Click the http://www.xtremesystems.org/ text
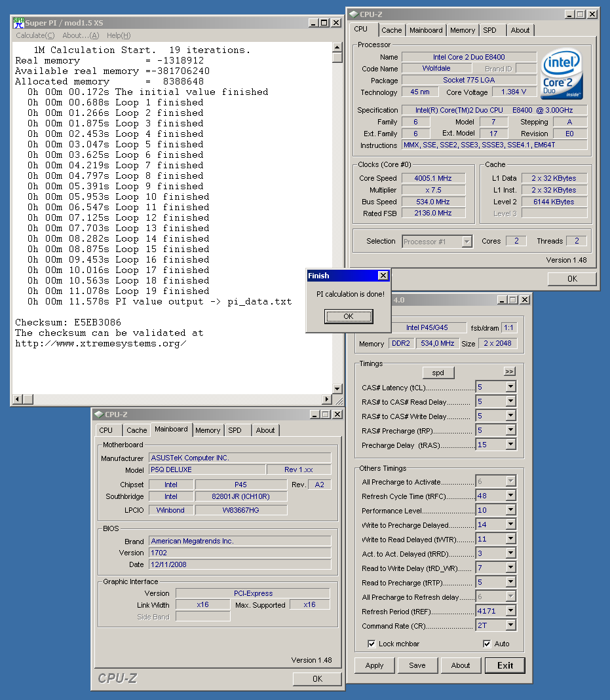 pyautogui.click(x=100, y=343)
